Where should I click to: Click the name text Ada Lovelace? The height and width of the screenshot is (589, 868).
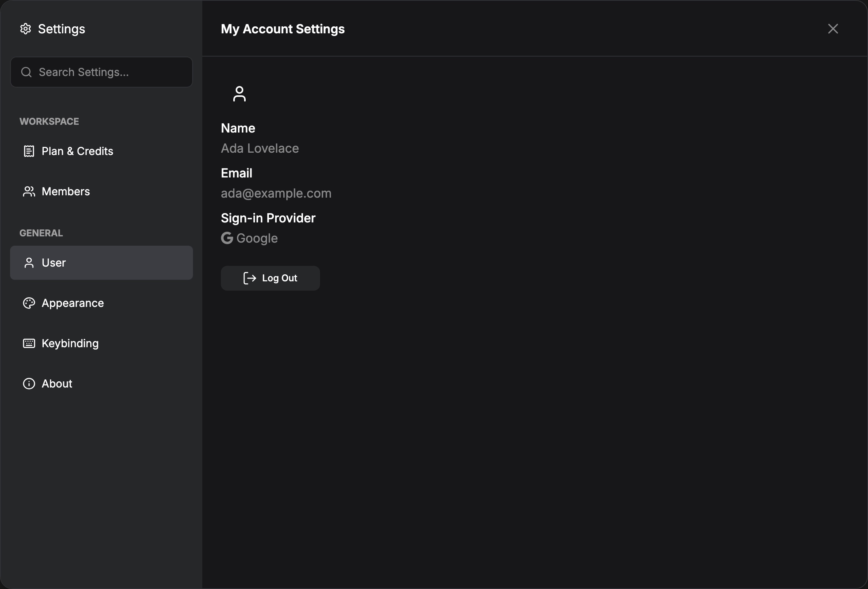coord(260,148)
